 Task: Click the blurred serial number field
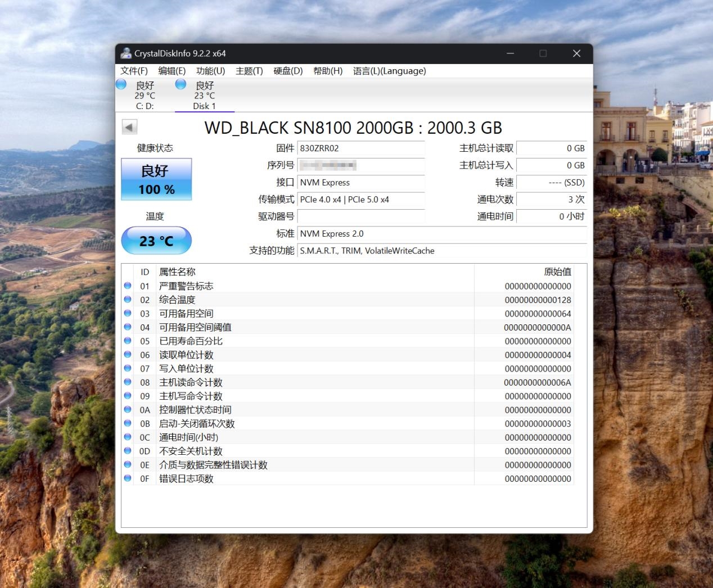[361, 165]
